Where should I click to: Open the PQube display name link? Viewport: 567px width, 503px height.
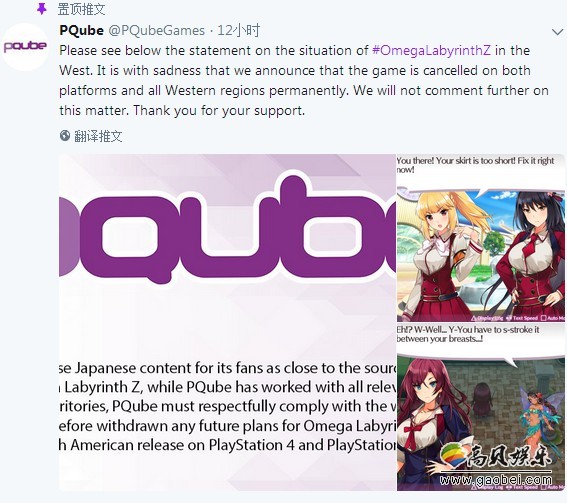coord(81,30)
